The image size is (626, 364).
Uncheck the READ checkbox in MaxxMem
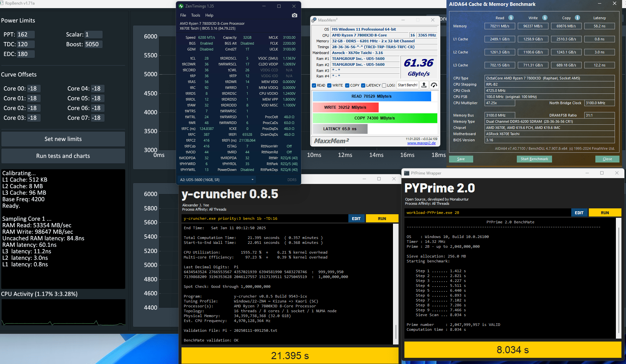[314, 86]
